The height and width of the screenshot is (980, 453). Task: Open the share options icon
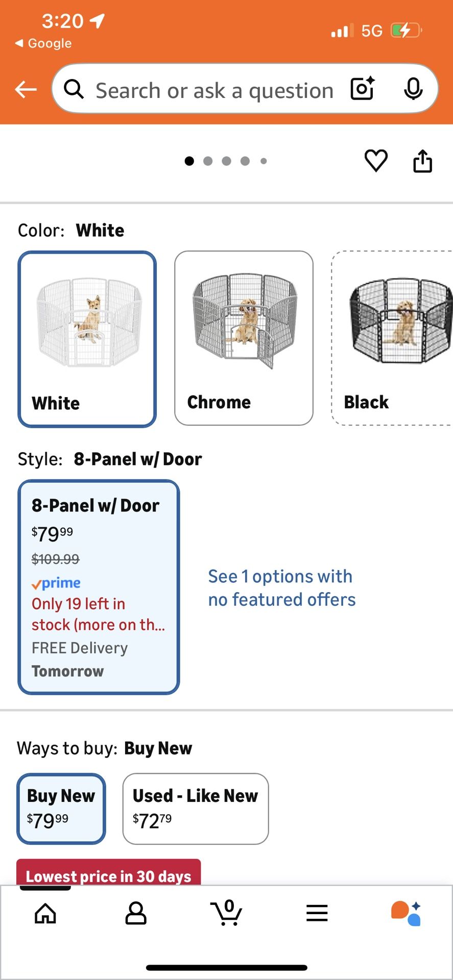(x=422, y=161)
